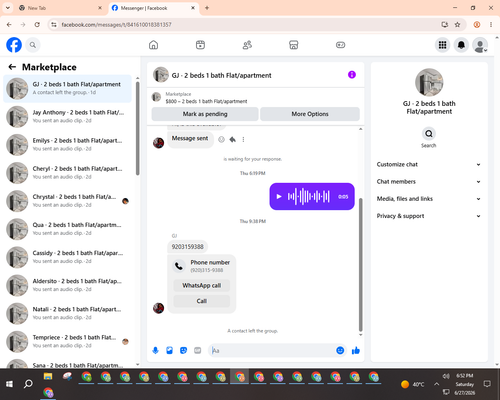Expand Privacy & support section

point(429,216)
